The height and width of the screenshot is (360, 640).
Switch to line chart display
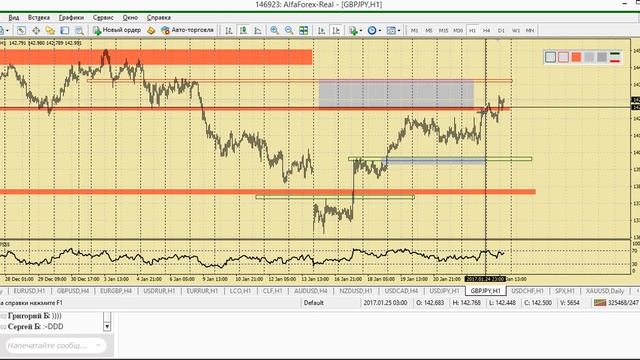coord(258,31)
